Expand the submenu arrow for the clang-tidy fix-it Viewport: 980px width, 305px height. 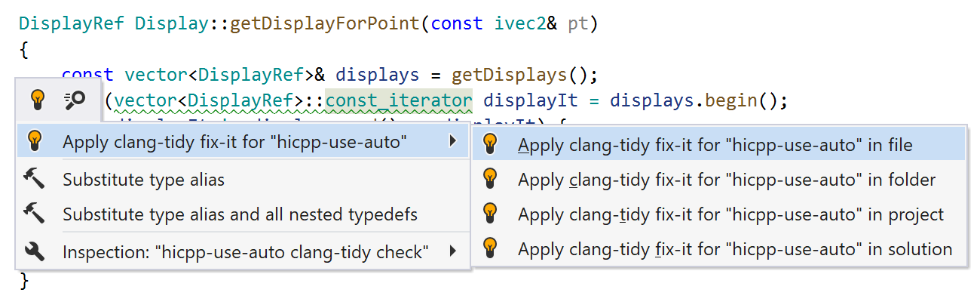click(x=452, y=141)
